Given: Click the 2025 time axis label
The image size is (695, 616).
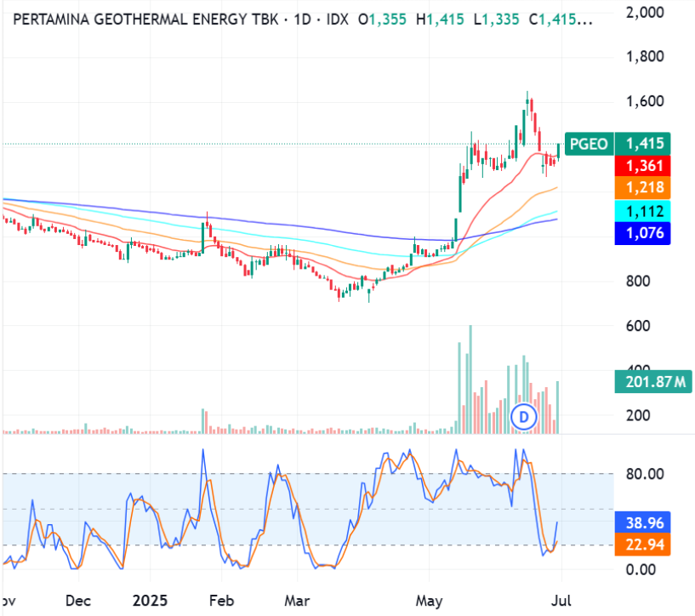Looking at the screenshot, I should click(x=151, y=601).
